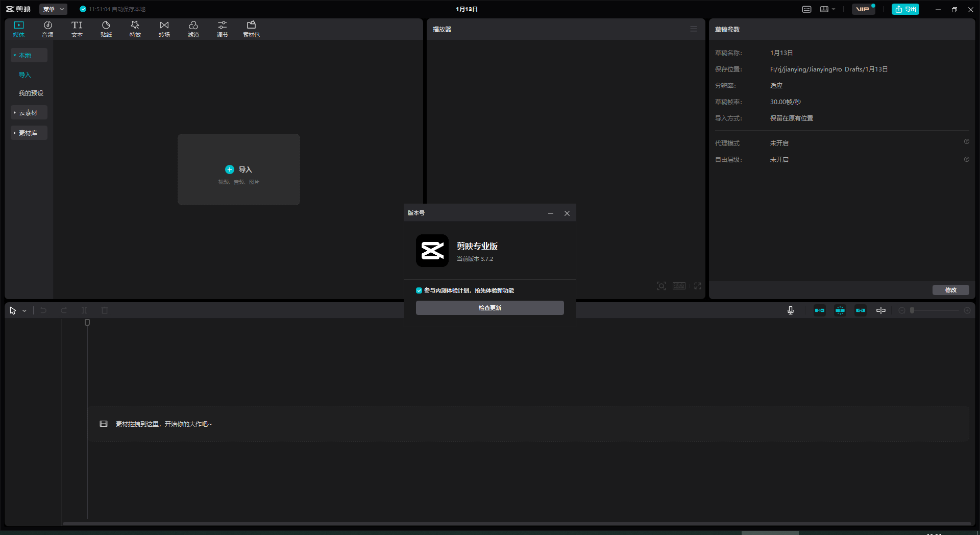Open the 特效 (Effects) tab
Viewport: 980px width, 535px height.
(135, 29)
